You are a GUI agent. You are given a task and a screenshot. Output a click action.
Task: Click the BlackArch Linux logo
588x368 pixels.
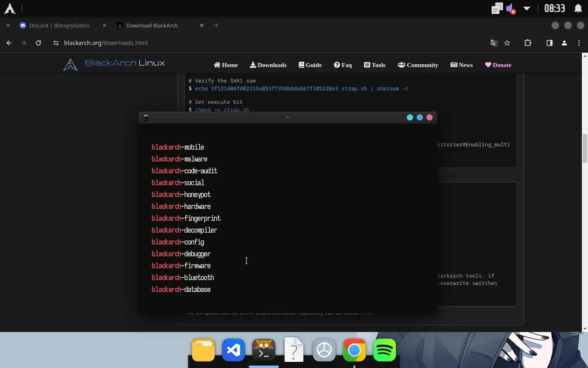pos(114,64)
